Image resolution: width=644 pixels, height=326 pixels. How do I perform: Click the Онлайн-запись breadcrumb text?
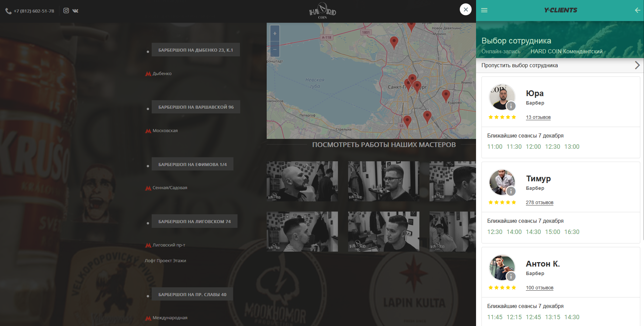pos(501,51)
